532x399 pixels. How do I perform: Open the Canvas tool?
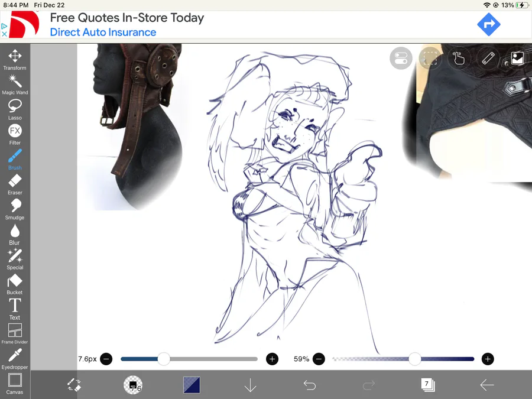click(15, 384)
